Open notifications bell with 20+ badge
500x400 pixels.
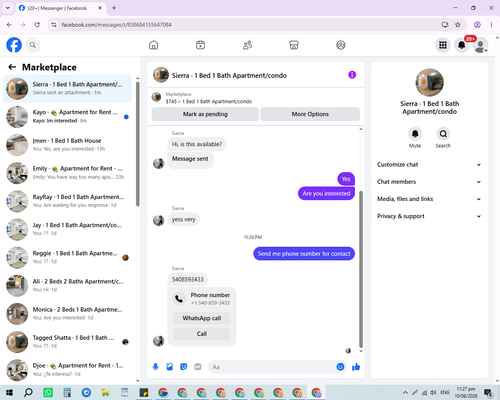tap(462, 45)
